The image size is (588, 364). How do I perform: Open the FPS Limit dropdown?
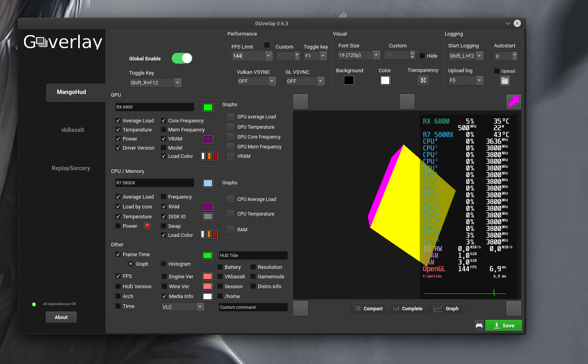coord(269,56)
